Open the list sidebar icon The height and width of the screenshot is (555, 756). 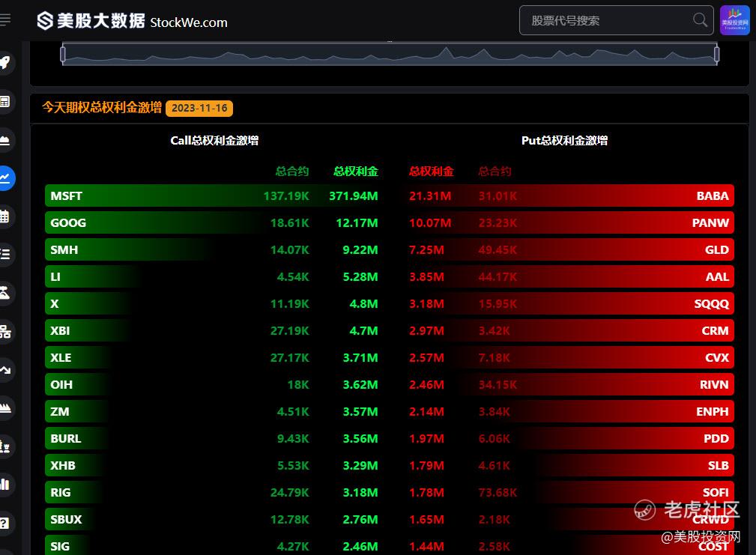pyautogui.click(x=4, y=255)
